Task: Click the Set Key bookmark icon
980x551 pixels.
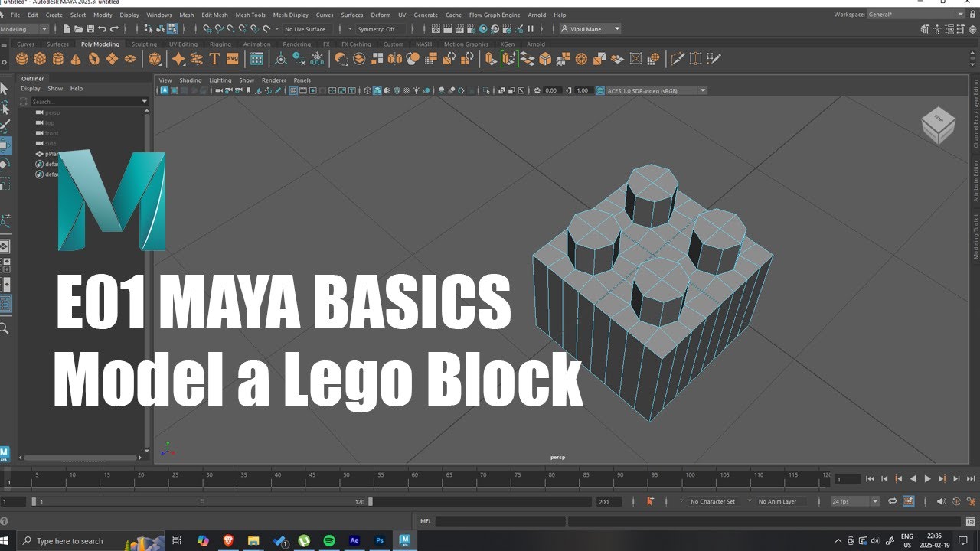Action: tap(650, 501)
